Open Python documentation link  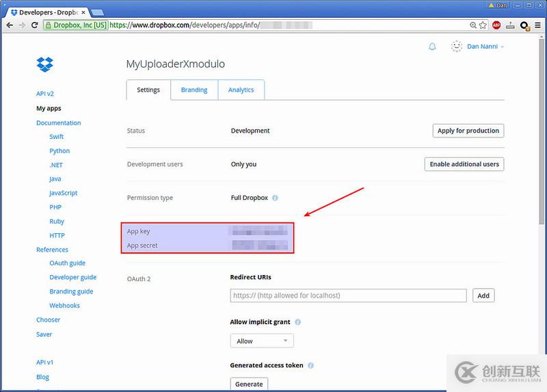(59, 151)
